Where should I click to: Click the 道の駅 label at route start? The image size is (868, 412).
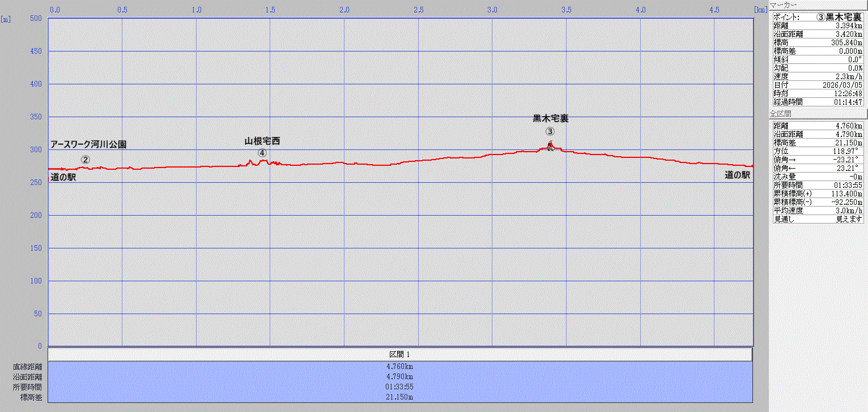(63, 177)
